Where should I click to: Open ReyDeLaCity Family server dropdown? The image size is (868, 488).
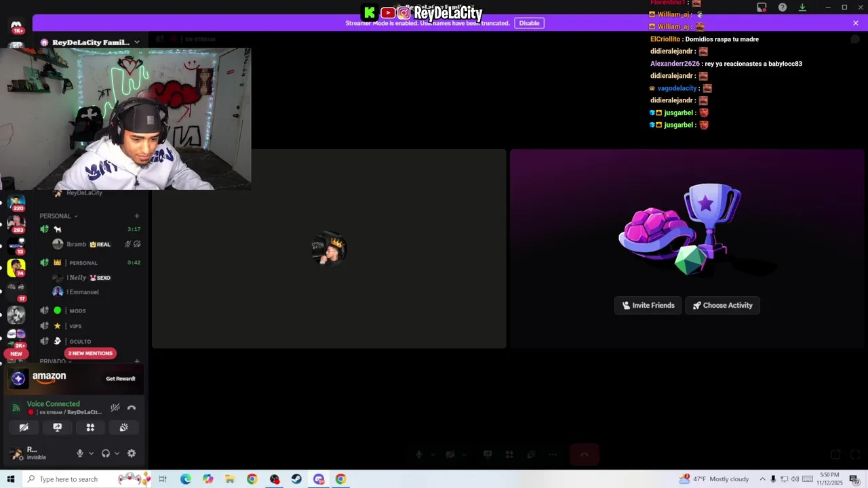pyautogui.click(x=90, y=42)
